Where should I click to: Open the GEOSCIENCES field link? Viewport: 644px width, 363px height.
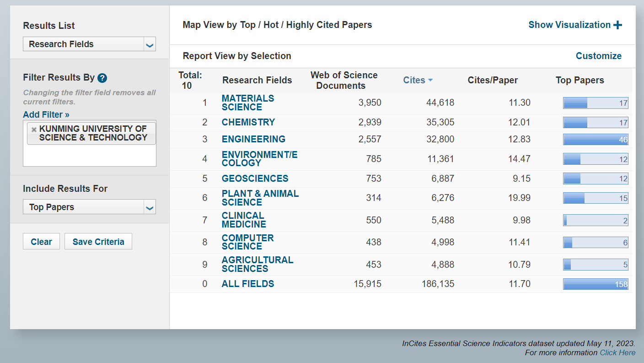click(255, 179)
